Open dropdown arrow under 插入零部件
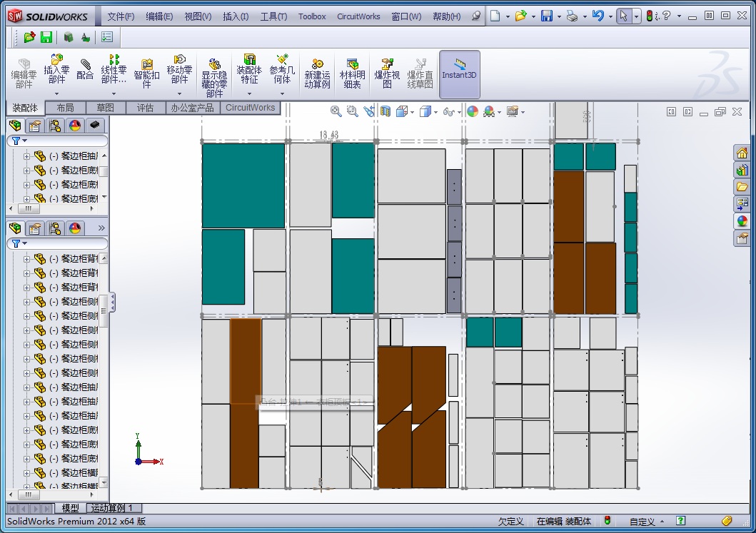The height and width of the screenshot is (533, 756). pos(57,93)
